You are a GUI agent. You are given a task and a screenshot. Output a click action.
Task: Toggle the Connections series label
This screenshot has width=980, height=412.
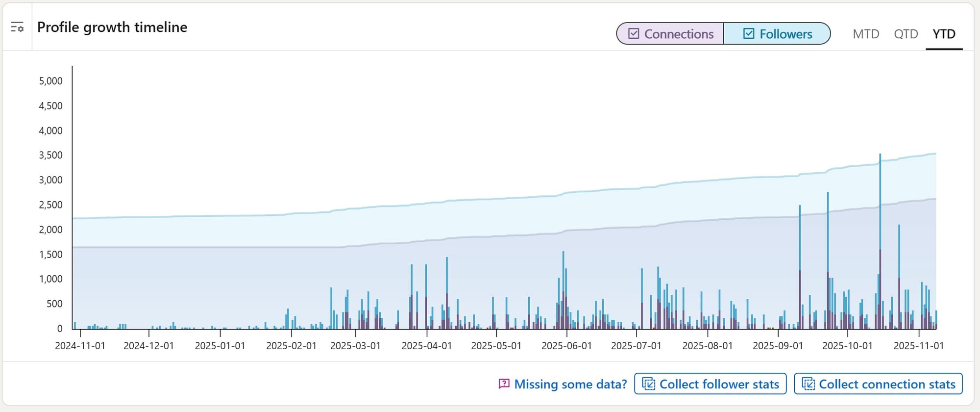[x=679, y=34]
